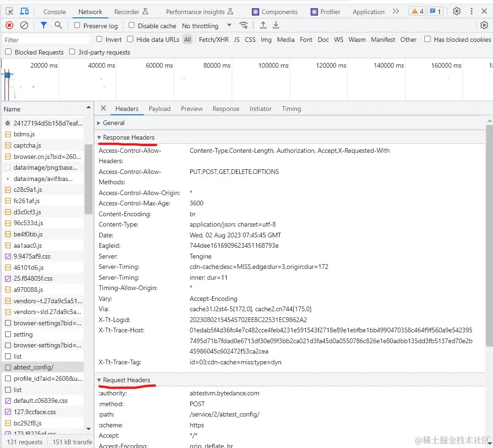
Task: Close the request details pane
Action: click(103, 108)
